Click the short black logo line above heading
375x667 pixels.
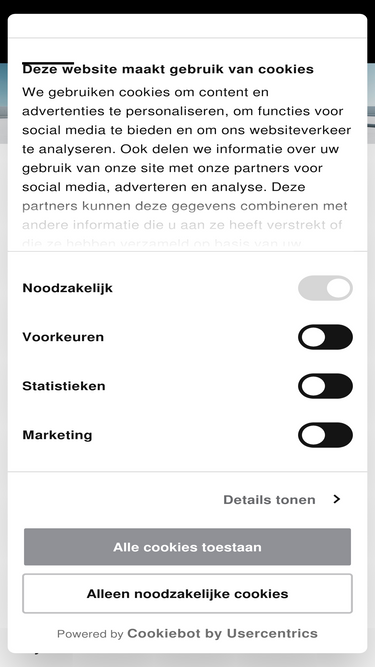click(x=48, y=63)
